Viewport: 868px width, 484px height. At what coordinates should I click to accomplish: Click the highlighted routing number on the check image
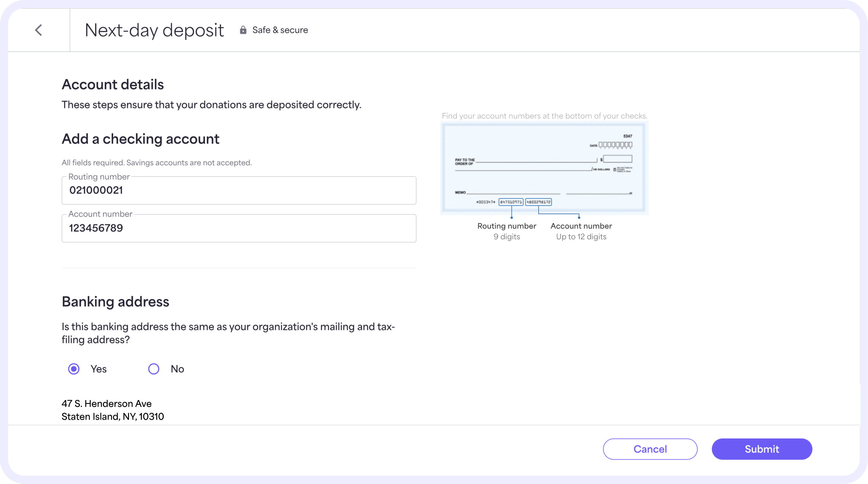511,202
